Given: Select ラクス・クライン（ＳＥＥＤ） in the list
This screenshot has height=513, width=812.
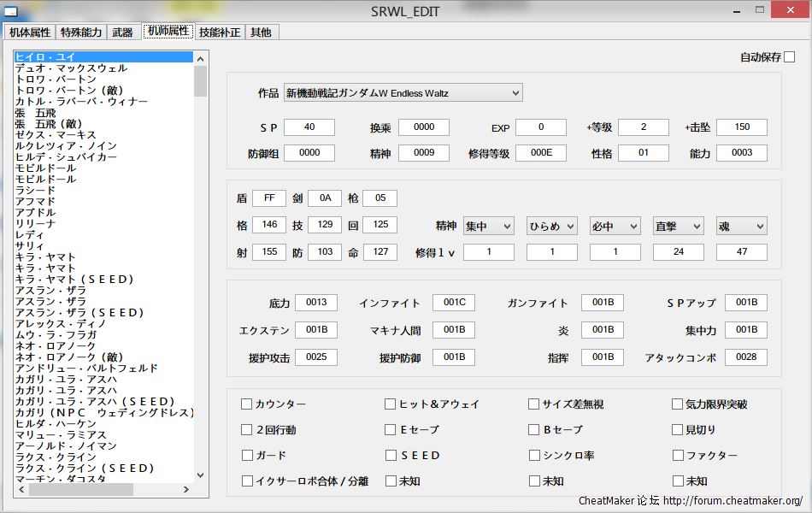Looking at the screenshot, I should (85, 469).
